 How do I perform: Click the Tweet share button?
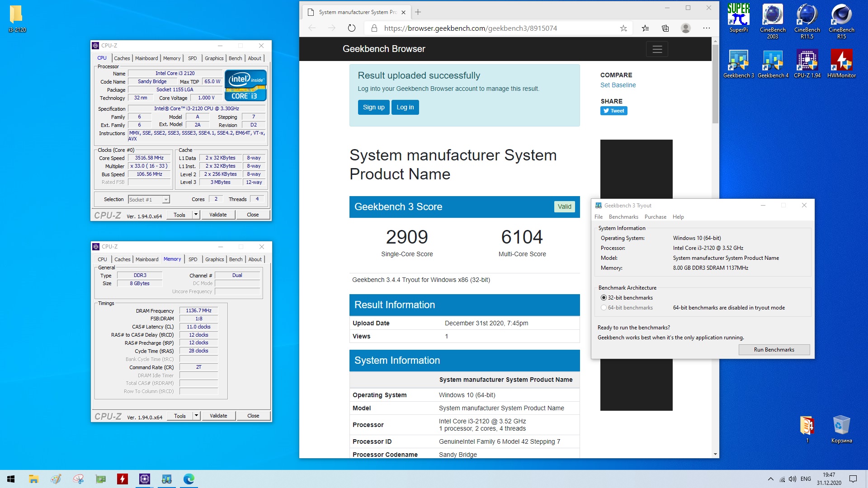pyautogui.click(x=613, y=111)
